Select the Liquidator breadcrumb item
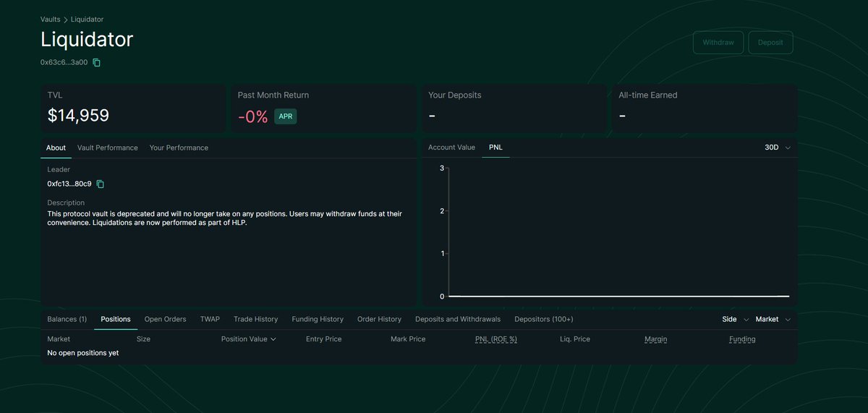The height and width of the screenshot is (413, 868). (87, 19)
